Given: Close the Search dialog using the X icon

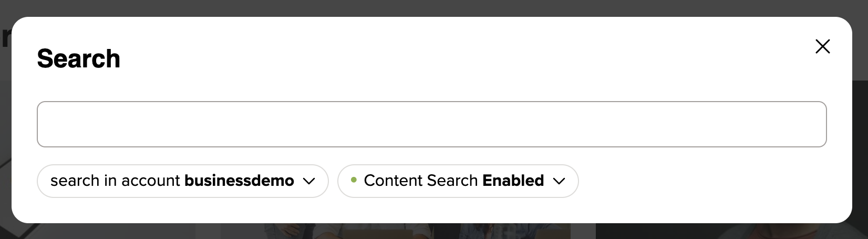Looking at the screenshot, I should (822, 47).
